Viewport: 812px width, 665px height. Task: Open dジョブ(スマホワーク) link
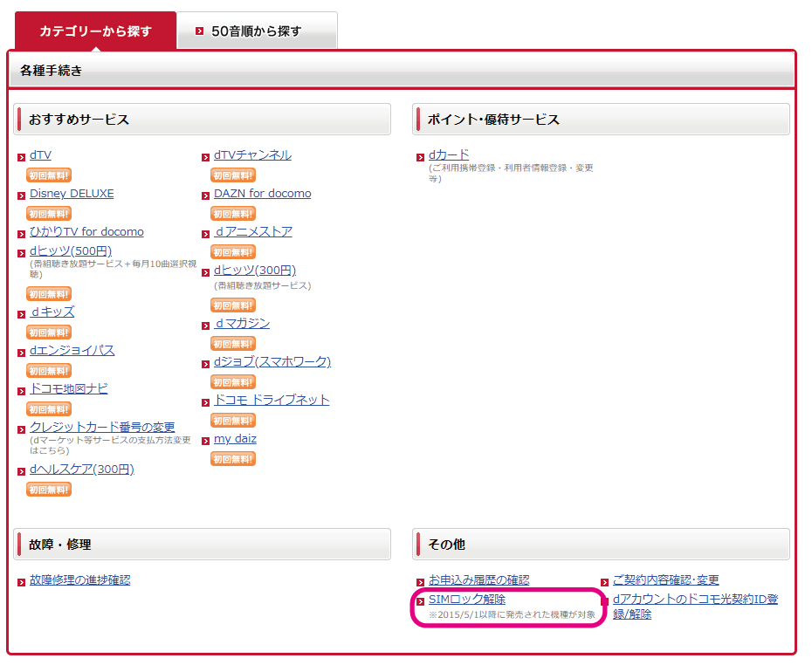pos(272,362)
